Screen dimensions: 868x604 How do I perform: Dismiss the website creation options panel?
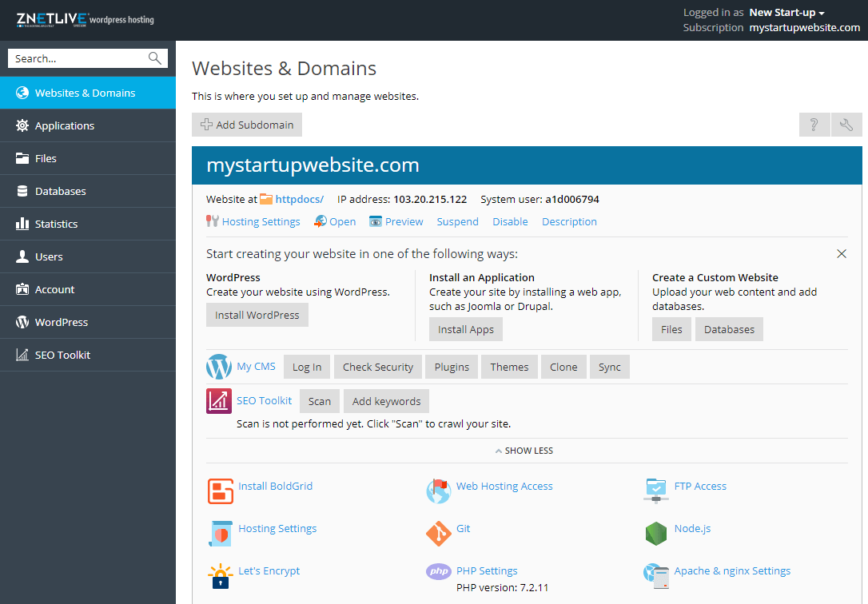[x=841, y=254]
